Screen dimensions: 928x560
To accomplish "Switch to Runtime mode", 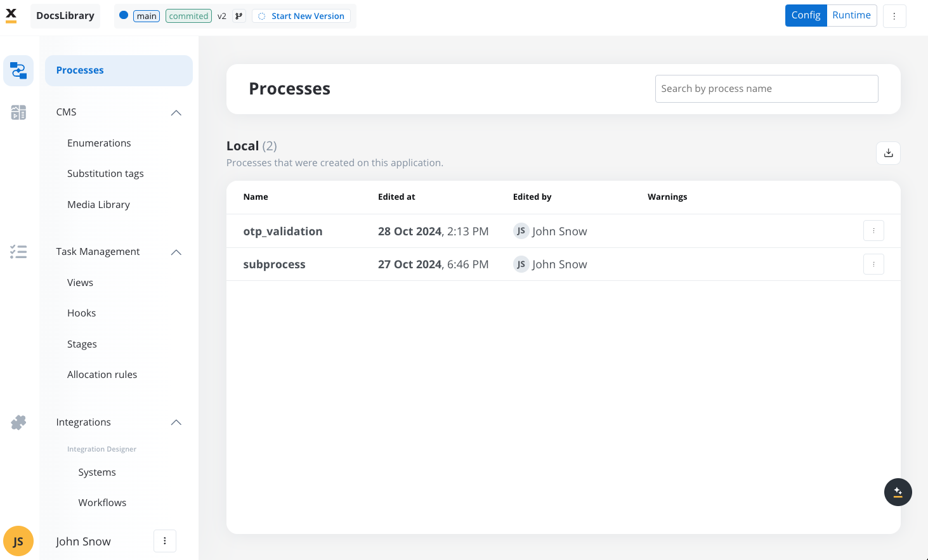I will (851, 15).
